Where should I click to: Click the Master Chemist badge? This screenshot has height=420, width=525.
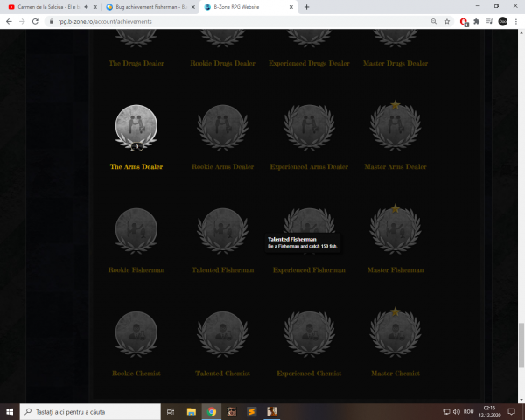coord(395,332)
